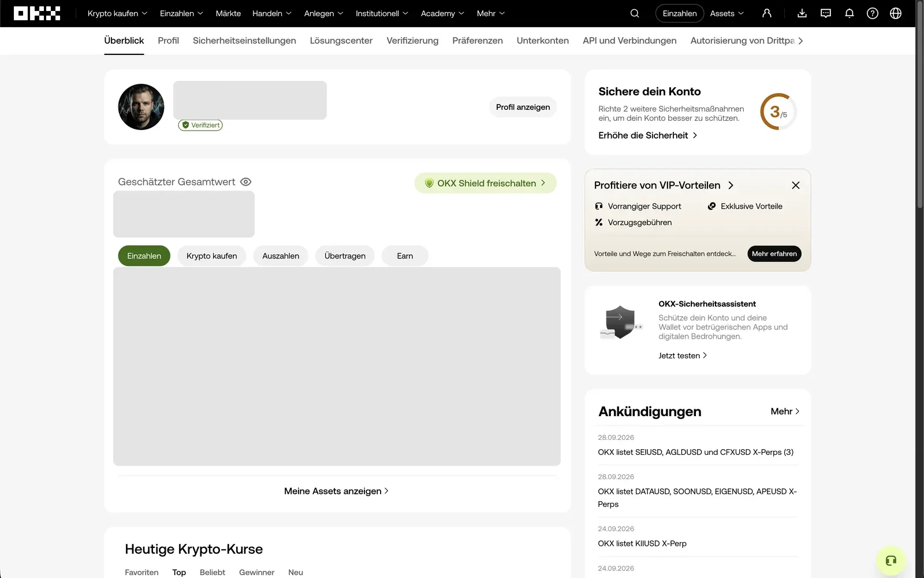Open Mehr link in Ankündigungen
This screenshot has width=924, height=578.
(785, 412)
